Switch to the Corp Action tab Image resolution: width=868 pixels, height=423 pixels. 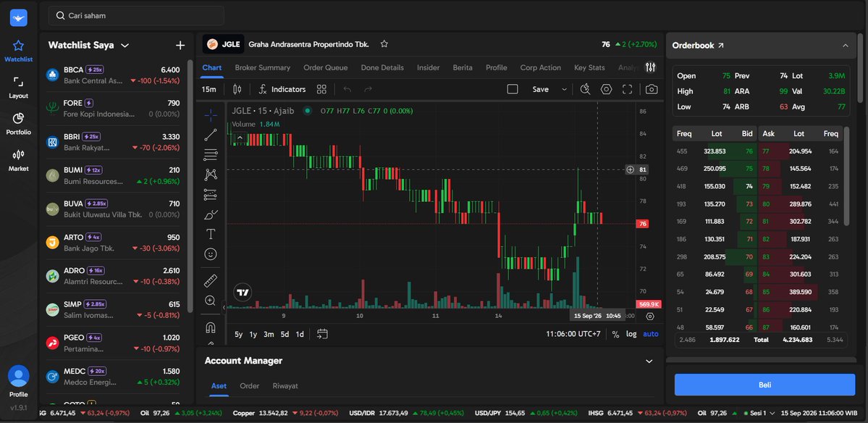click(x=540, y=67)
